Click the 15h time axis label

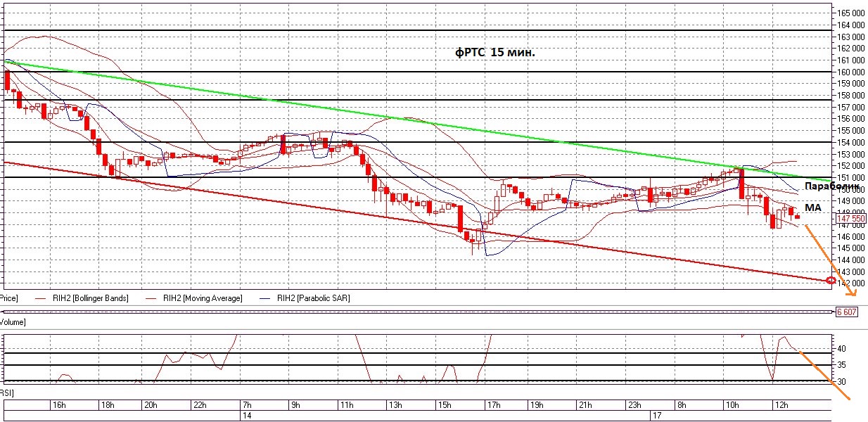click(x=443, y=405)
